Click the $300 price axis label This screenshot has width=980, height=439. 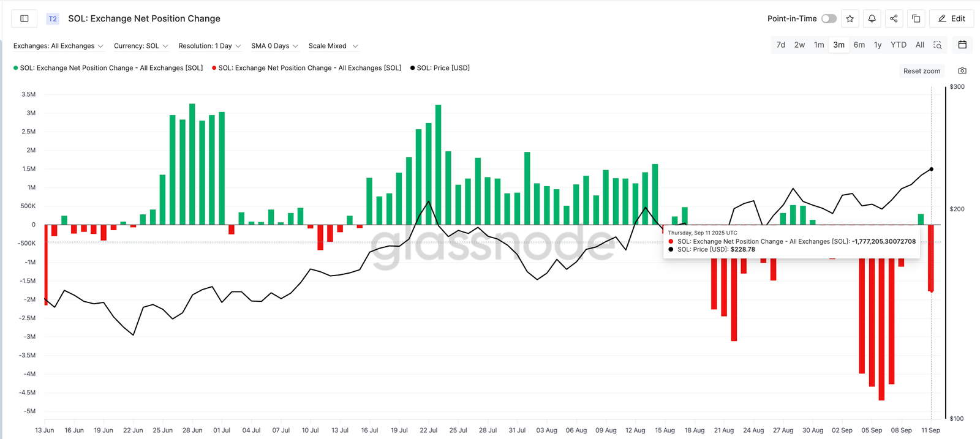click(957, 87)
